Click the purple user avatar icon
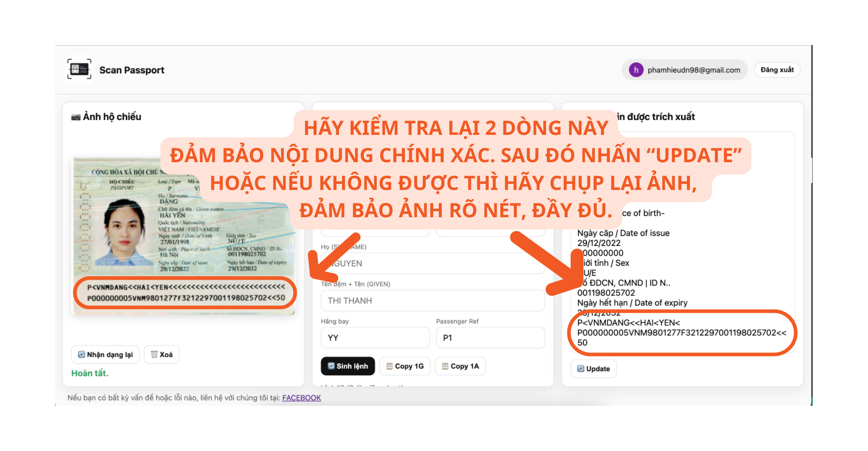868x451 pixels. (636, 70)
